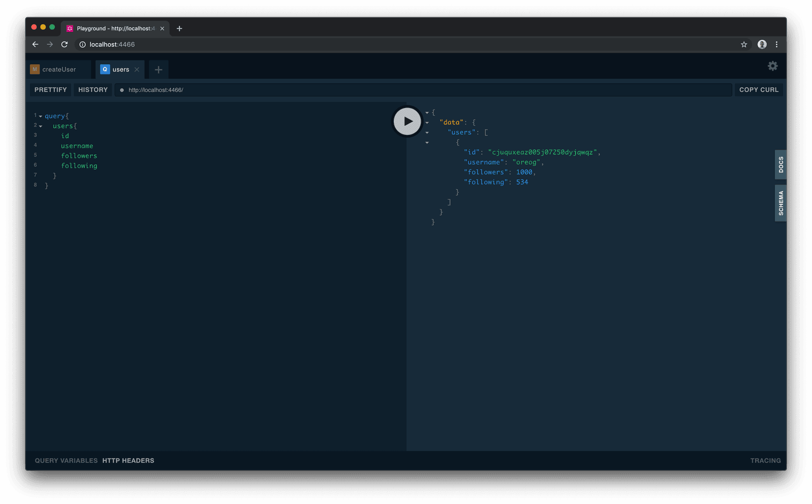Click the followers field in query

(79, 156)
